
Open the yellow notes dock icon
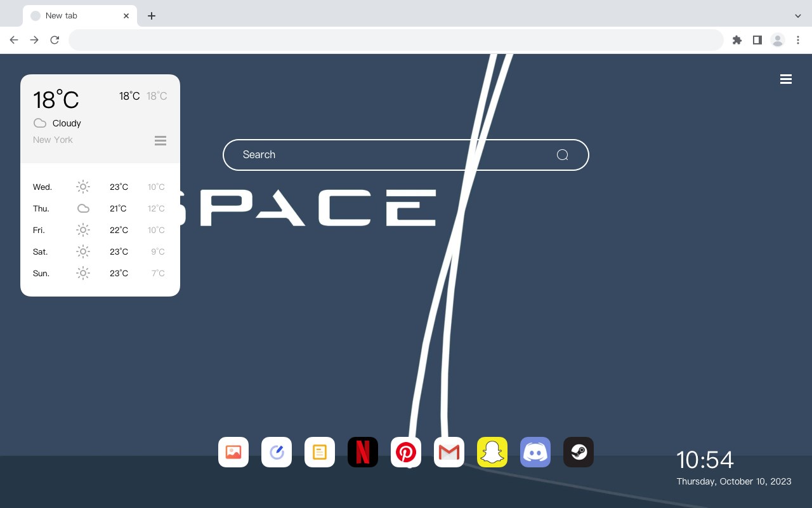tap(320, 452)
